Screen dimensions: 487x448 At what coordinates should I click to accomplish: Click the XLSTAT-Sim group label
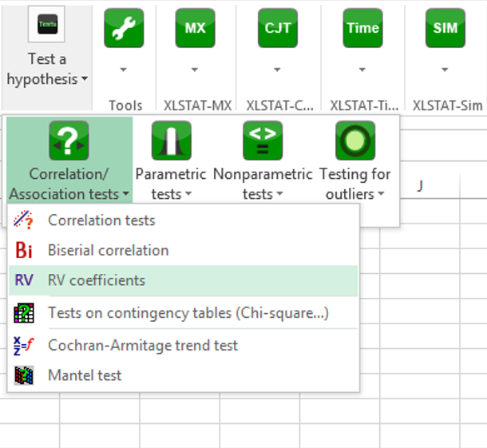pyautogui.click(x=448, y=105)
